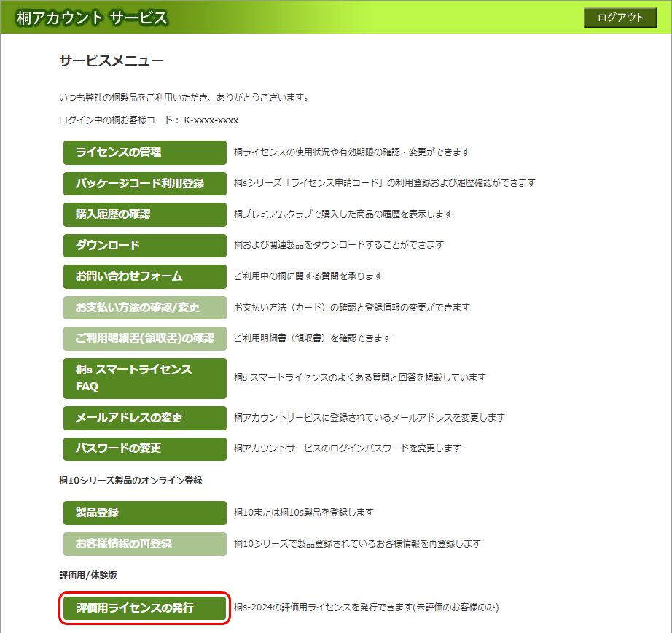Viewport: 672px width, 633px height.
Task: Click the サービスメニュー heading
Action: (x=112, y=61)
